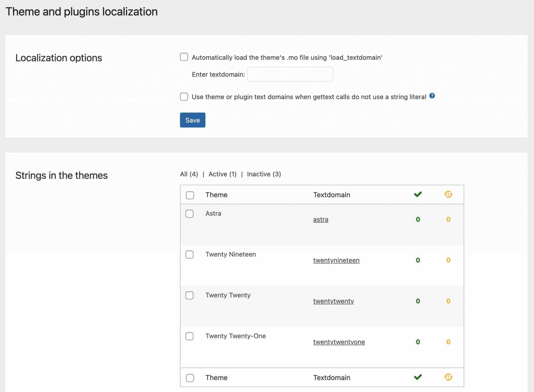This screenshot has width=534, height=392.
Task: Click the Enter textdomain input field
Action: click(290, 74)
